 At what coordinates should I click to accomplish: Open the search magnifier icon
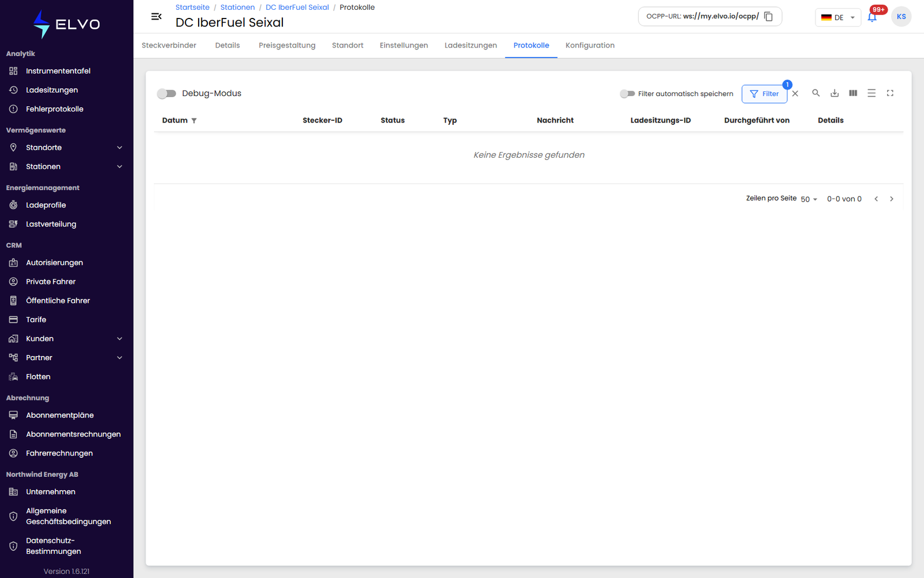click(816, 93)
